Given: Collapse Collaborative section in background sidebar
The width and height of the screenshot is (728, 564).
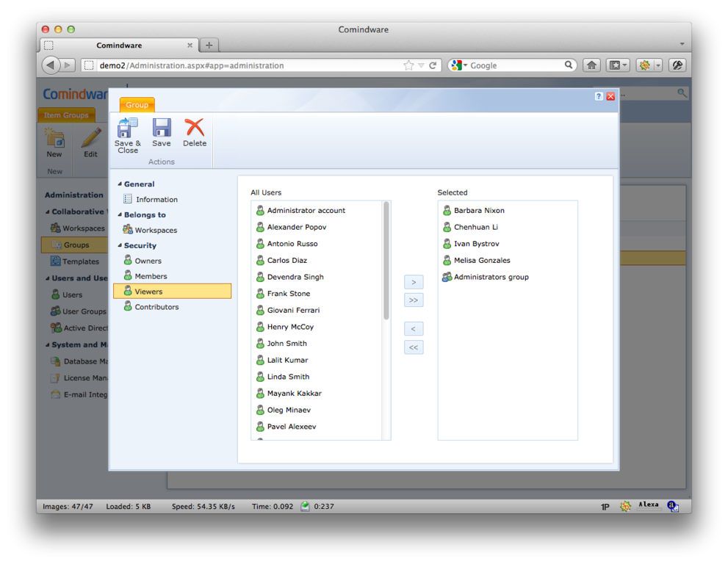Looking at the screenshot, I should coord(47,211).
